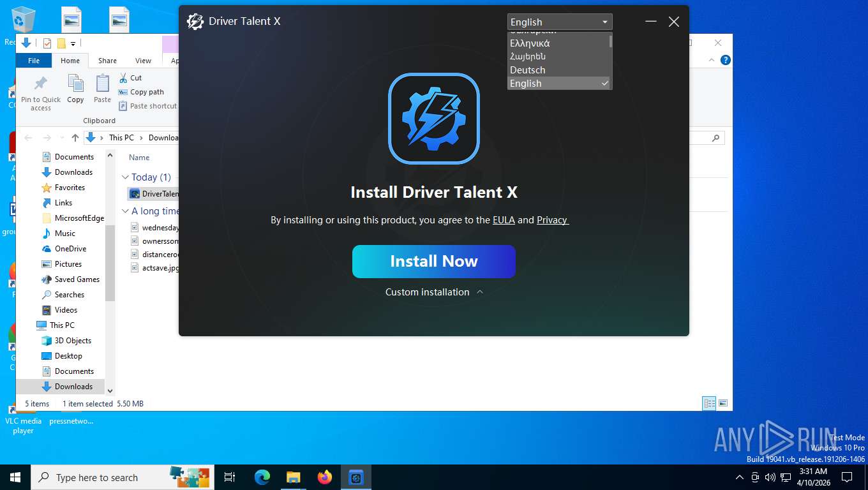The image size is (868, 490).
Task: Click the Install Now button
Action: 433,262
